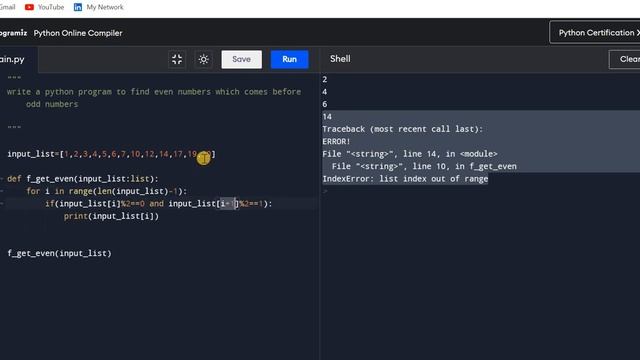Image resolution: width=640 pixels, height=360 pixels.
Task: Click the 'IndexError: list index out of range' text
Action: click(405, 179)
